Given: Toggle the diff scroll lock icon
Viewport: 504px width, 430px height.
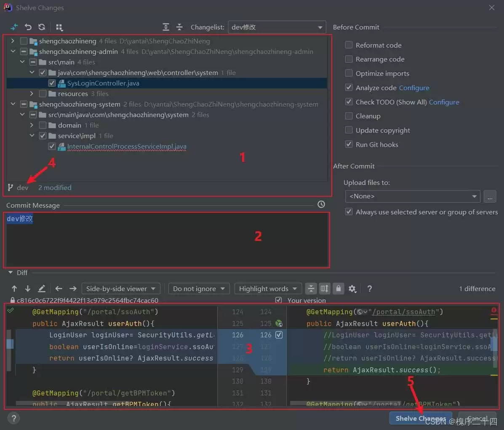Looking at the screenshot, I should click(x=338, y=288).
